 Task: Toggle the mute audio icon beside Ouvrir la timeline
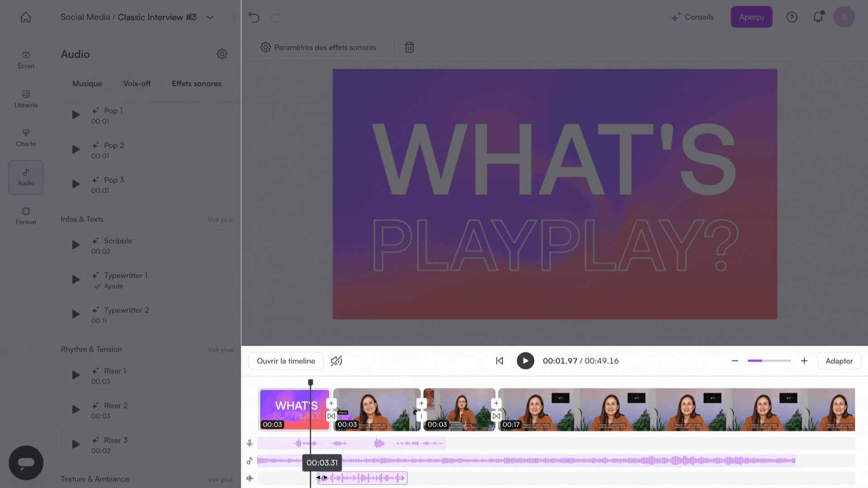tap(336, 361)
